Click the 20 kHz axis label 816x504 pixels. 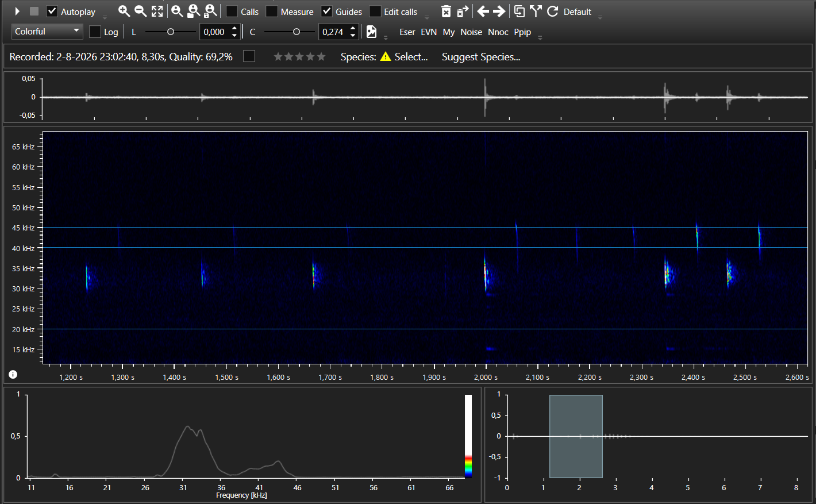(23, 329)
